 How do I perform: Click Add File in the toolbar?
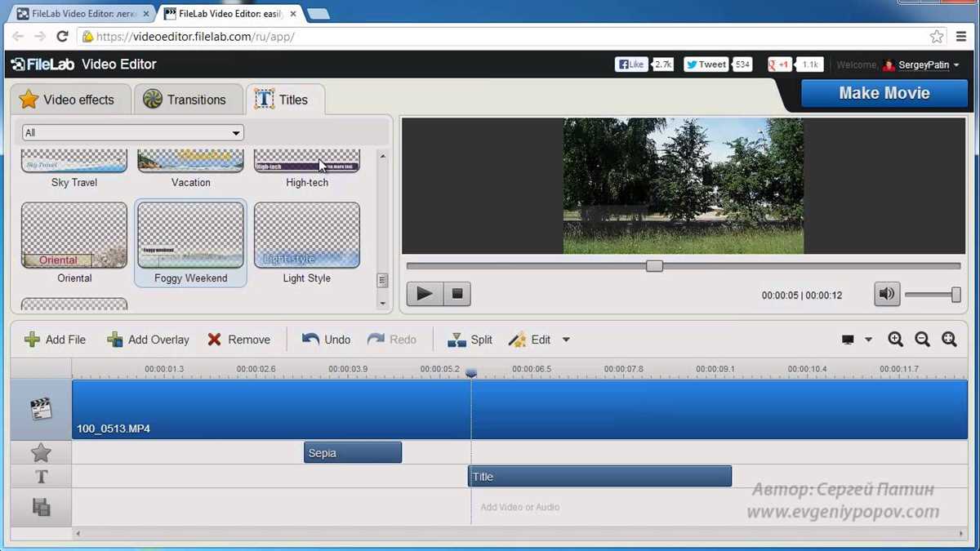(55, 340)
